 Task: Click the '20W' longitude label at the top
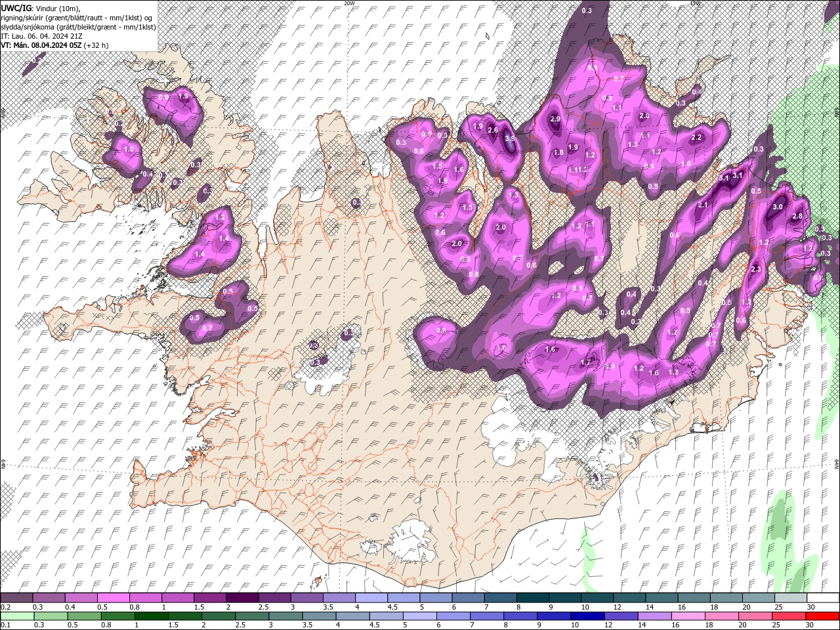tap(349, 3)
